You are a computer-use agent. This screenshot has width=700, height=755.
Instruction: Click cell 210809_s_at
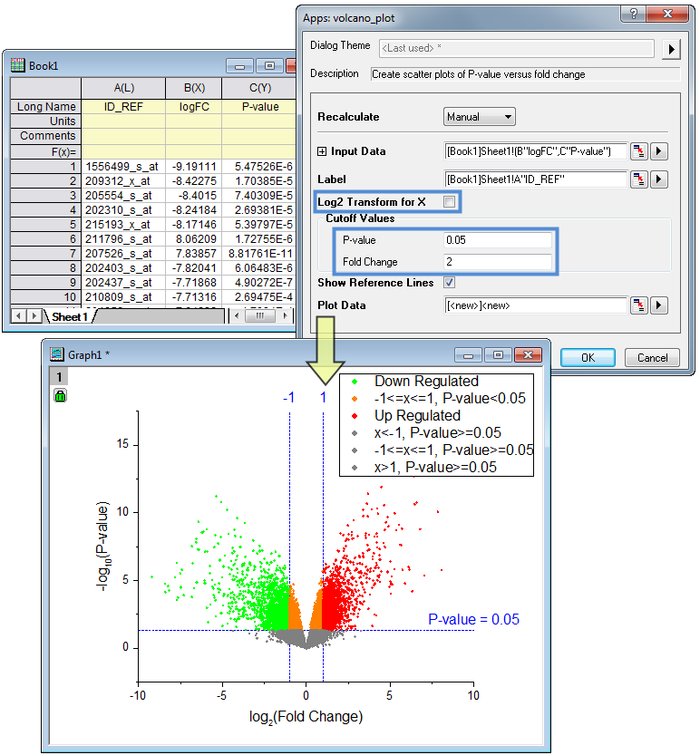coord(123,297)
